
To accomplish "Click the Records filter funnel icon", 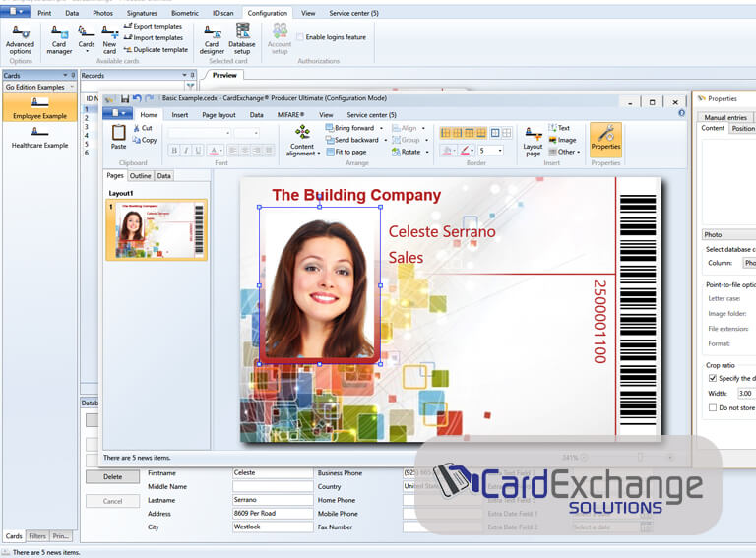I will 190,87.
